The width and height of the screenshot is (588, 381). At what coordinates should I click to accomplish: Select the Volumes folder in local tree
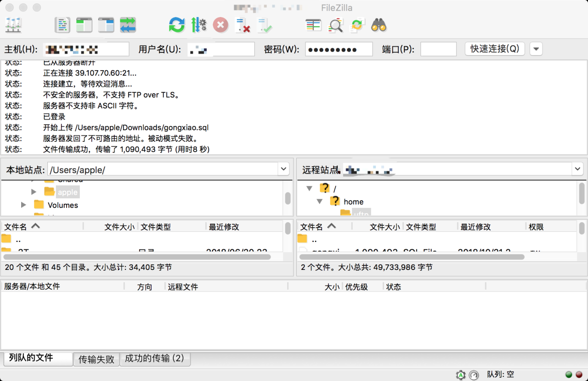(x=63, y=205)
